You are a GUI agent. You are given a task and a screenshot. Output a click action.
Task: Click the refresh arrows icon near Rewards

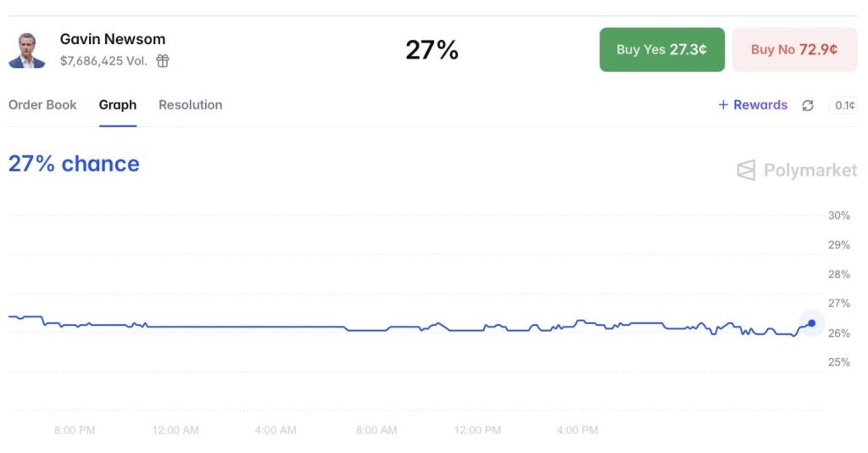808,105
